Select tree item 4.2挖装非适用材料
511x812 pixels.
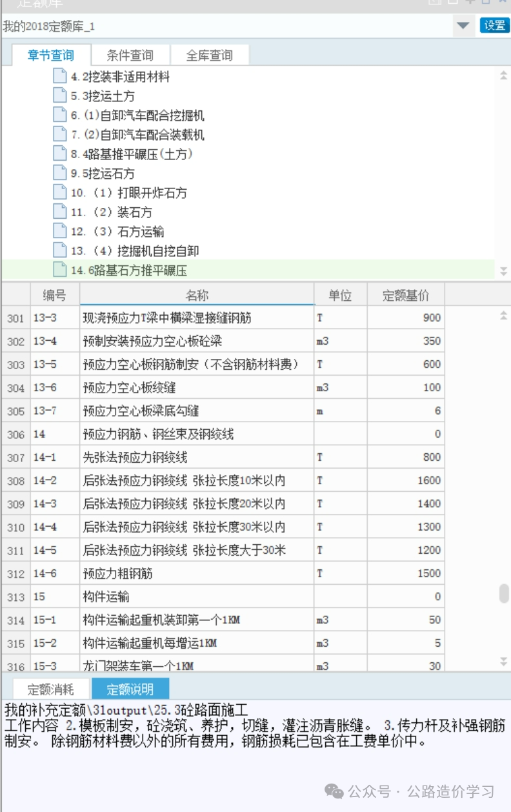pos(120,77)
